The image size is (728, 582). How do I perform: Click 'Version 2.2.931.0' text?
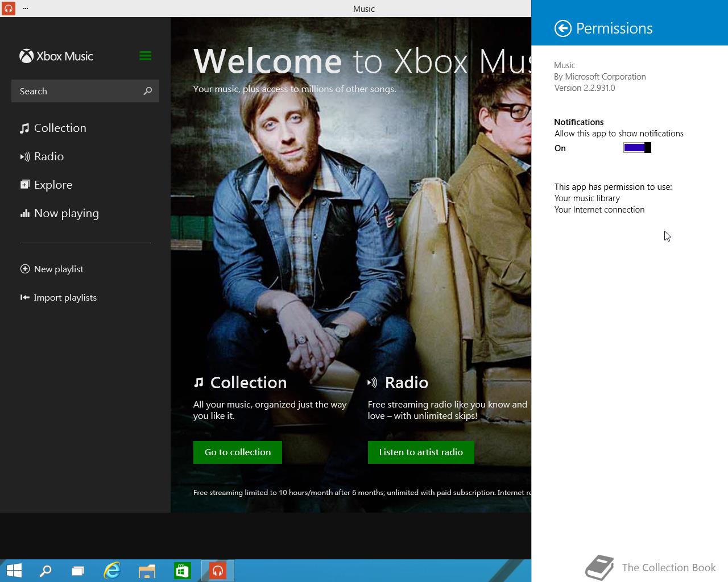tap(585, 88)
